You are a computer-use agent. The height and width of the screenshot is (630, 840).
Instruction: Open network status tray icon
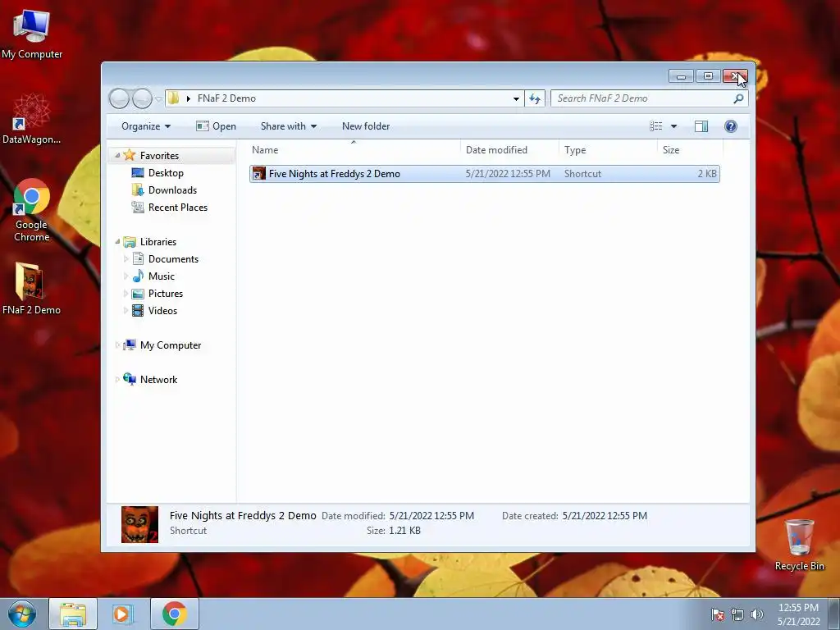[737, 614]
